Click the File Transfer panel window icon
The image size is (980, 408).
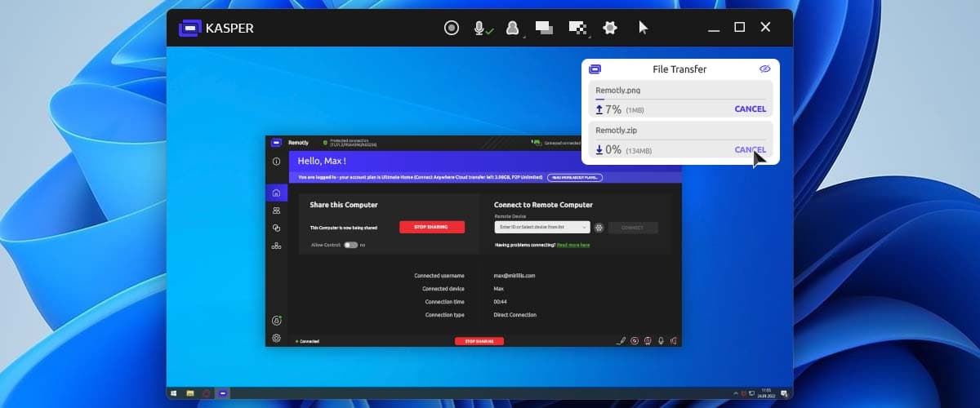click(595, 69)
